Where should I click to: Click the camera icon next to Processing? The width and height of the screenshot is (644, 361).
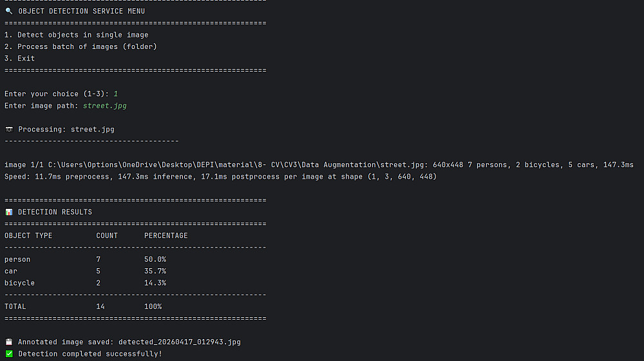pos(8,129)
